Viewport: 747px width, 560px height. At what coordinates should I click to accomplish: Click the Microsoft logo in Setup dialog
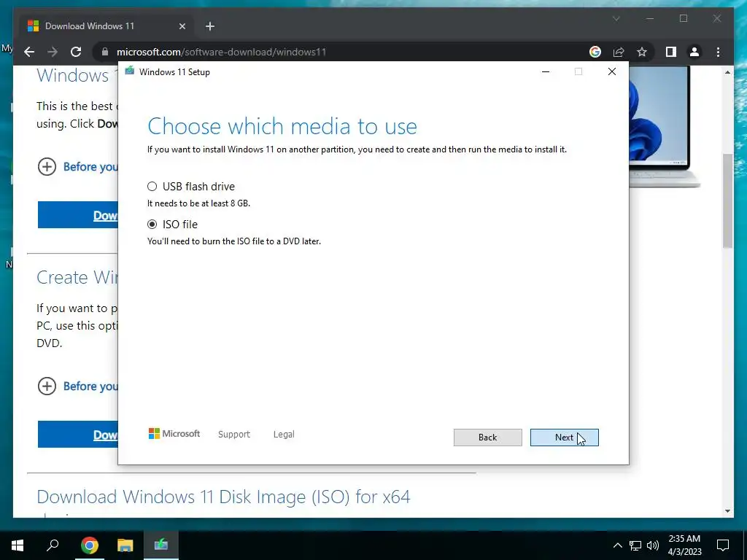coord(174,433)
